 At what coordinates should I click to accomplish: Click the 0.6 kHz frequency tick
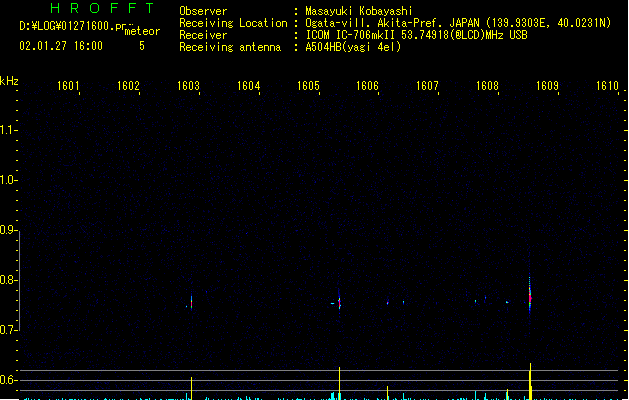[x=8, y=380]
